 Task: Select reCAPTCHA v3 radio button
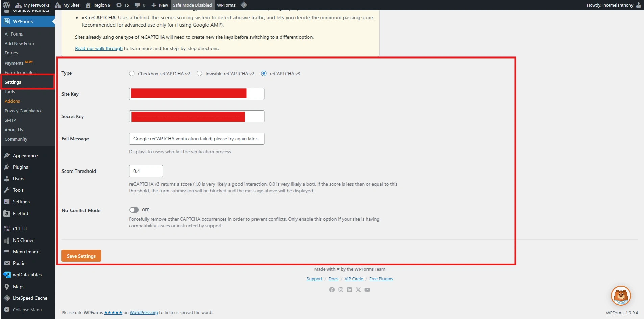click(264, 73)
